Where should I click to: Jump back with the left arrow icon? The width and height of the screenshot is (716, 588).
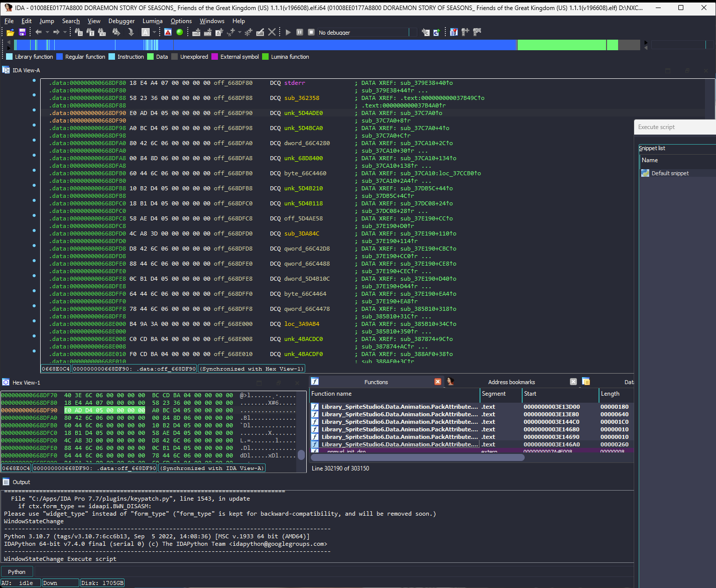pyautogui.click(x=39, y=32)
